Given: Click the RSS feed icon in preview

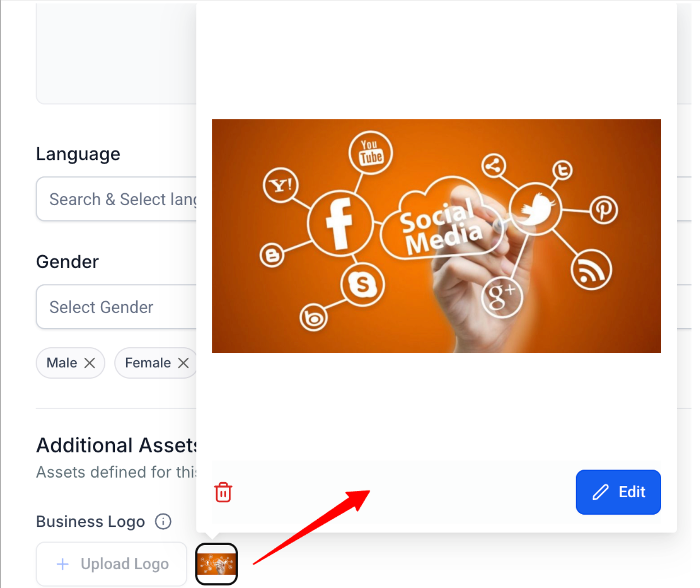Looking at the screenshot, I should [591, 269].
